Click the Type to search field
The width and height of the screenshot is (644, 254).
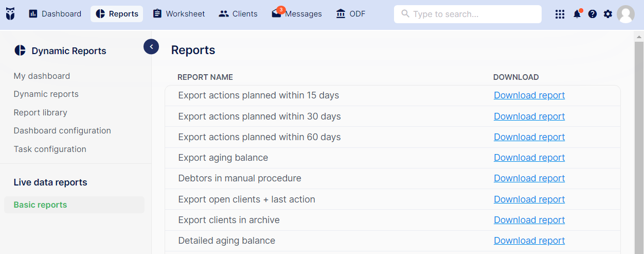coord(468,14)
